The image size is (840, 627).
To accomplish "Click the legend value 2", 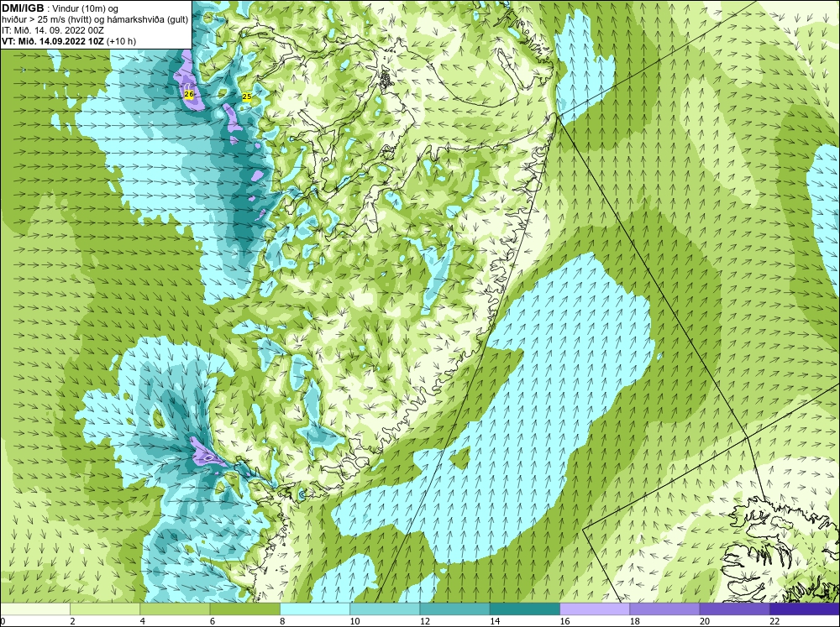I will coord(72,621).
